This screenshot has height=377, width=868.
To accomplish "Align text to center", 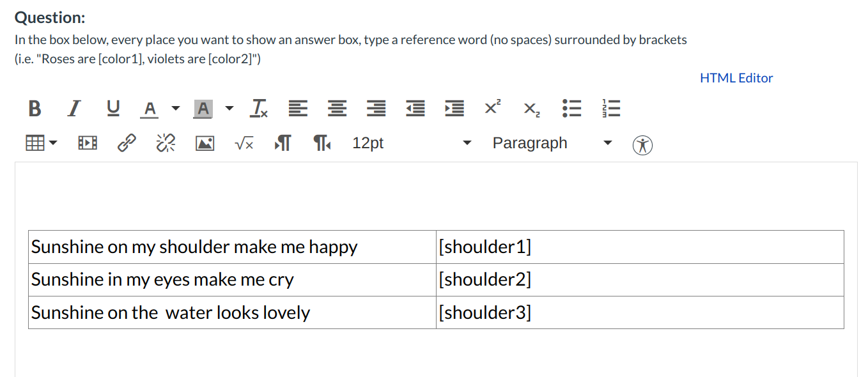I will tap(336, 109).
